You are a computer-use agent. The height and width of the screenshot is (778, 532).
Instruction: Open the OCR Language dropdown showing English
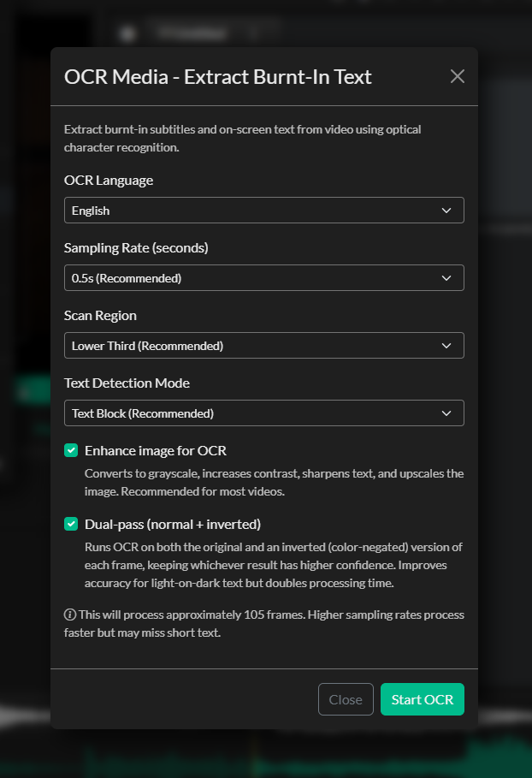tap(263, 210)
